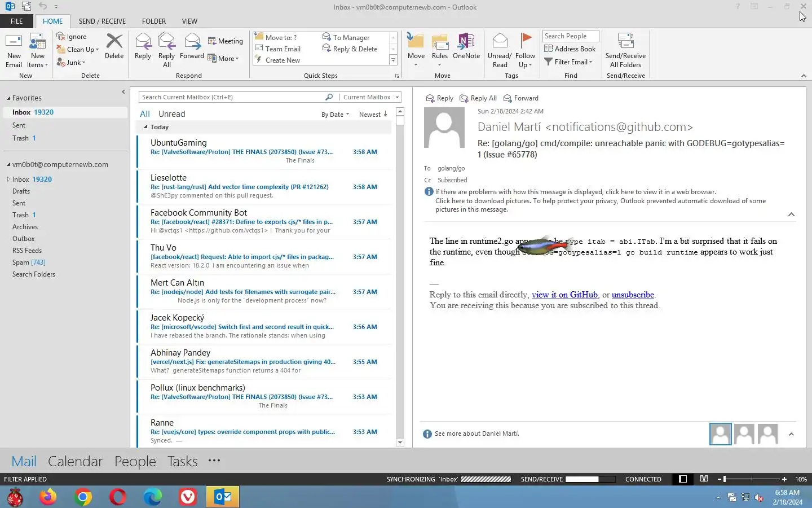Switch to Normal view in status bar
The height and width of the screenshot is (508, 812).
[x=683, y=479]
